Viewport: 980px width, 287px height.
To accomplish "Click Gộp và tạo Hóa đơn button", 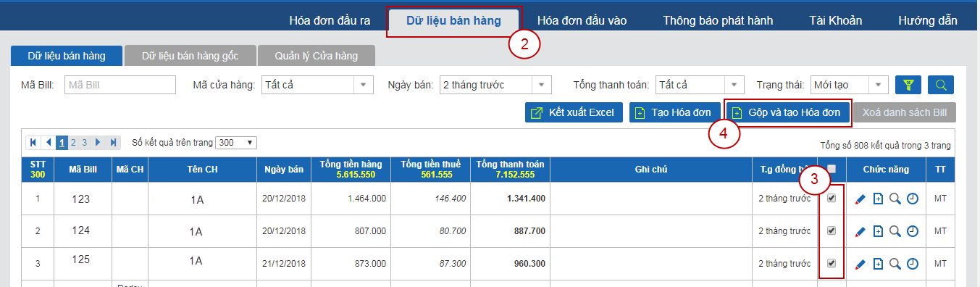I will (x=787, y=112).
